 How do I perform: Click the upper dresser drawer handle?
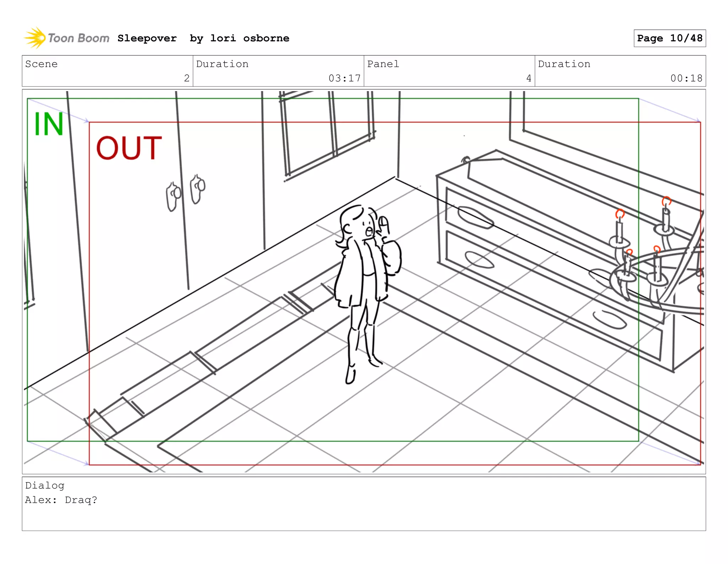click(x=476, y=217)
